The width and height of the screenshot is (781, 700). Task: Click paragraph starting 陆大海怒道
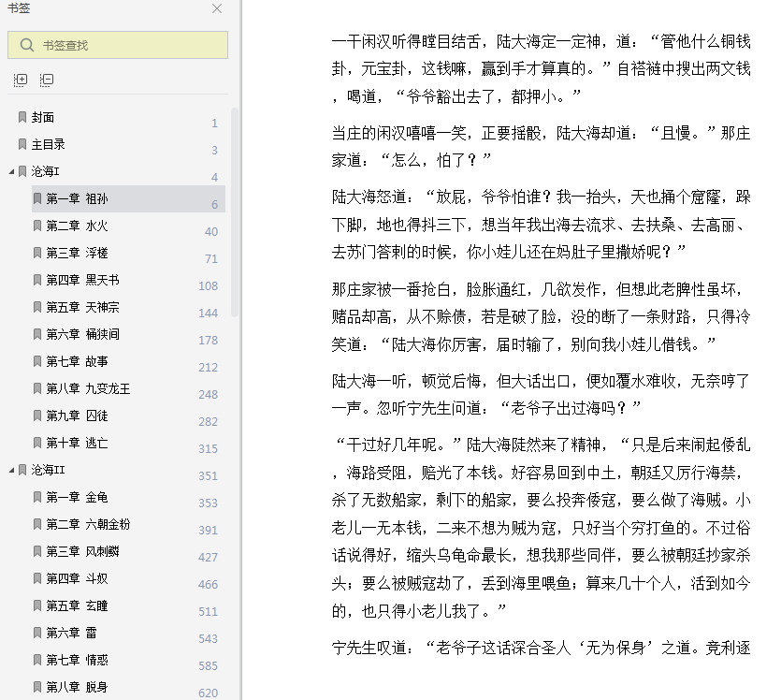pos(541,225)
